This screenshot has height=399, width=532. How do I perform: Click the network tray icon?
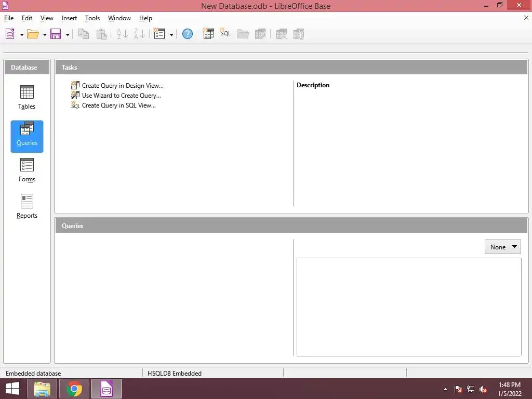[471, 389]
